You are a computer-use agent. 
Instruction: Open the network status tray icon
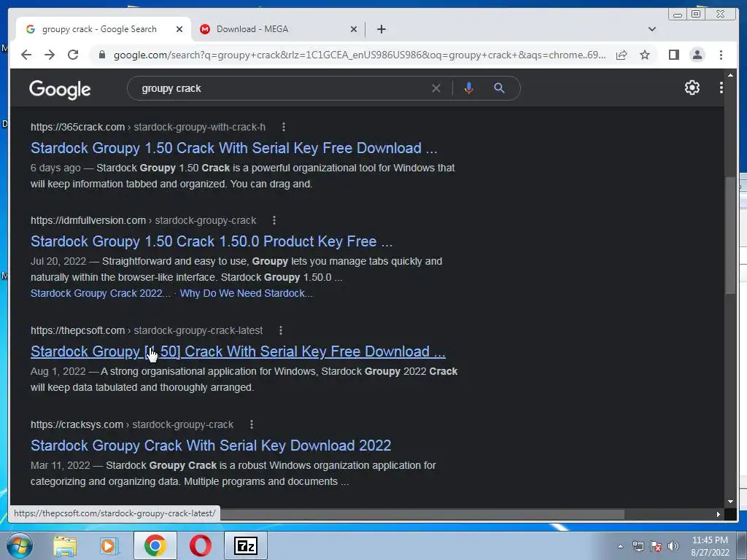(x=638, y=547)
